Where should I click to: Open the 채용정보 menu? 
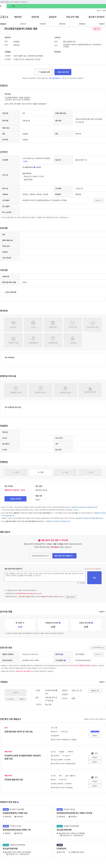(18, 17)
